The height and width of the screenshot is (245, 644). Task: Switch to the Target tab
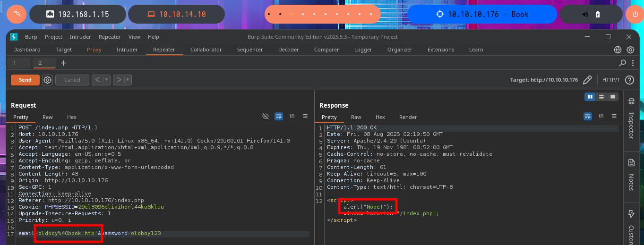[x=64, y=50]
